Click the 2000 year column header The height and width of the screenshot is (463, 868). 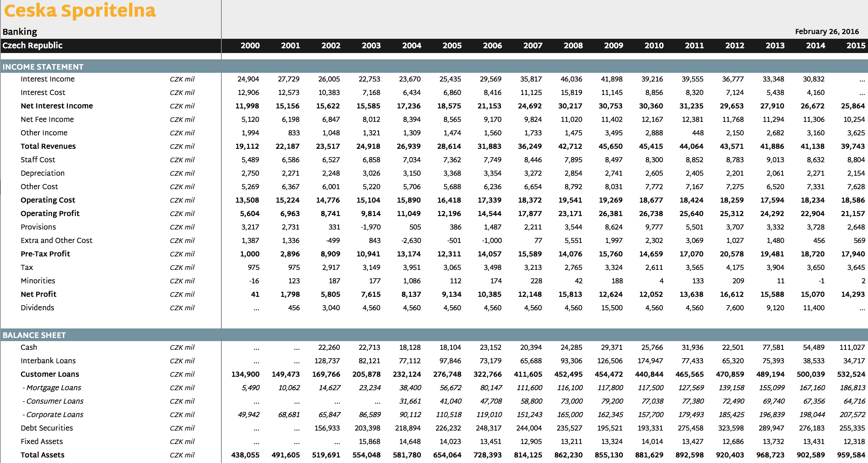coord(250,46)
